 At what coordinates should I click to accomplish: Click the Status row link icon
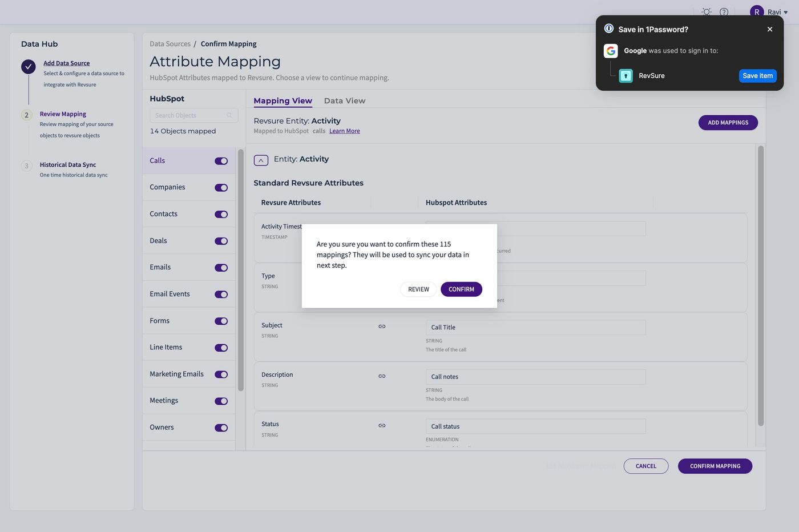(x=382, y=426)
